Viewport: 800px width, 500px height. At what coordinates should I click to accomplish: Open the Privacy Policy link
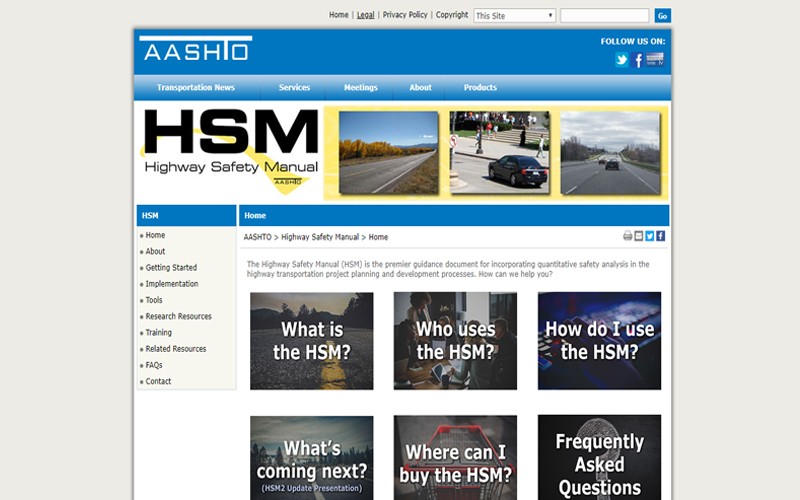pyautogui.click(x=405, y=15)
